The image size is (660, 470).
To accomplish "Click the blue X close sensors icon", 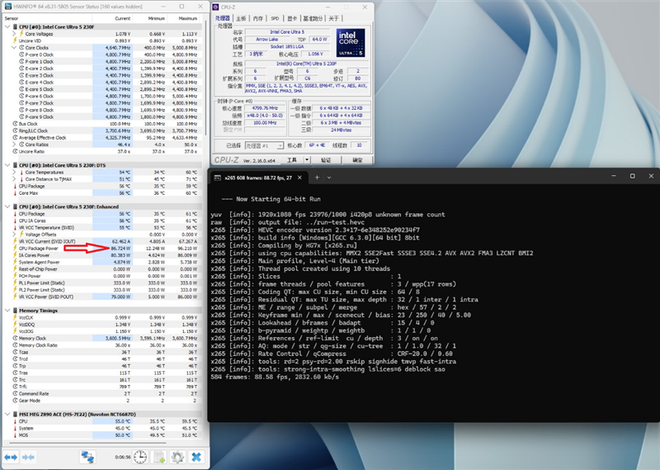I will point(194,455).
